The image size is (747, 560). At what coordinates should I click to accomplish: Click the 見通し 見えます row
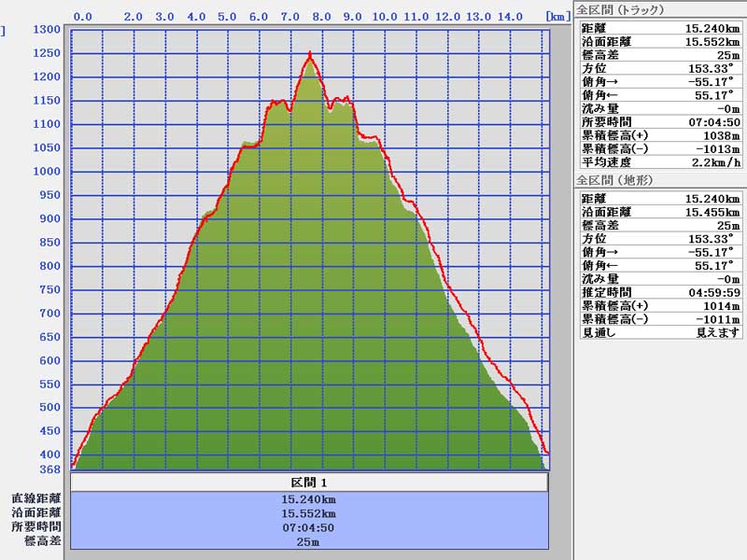tap(660, 332)
